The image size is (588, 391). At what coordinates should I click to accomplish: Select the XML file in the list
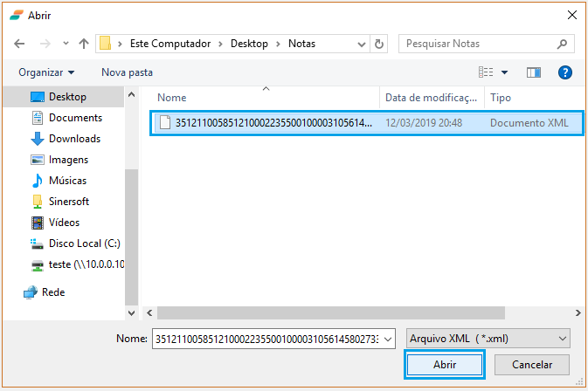coord(273,123)
